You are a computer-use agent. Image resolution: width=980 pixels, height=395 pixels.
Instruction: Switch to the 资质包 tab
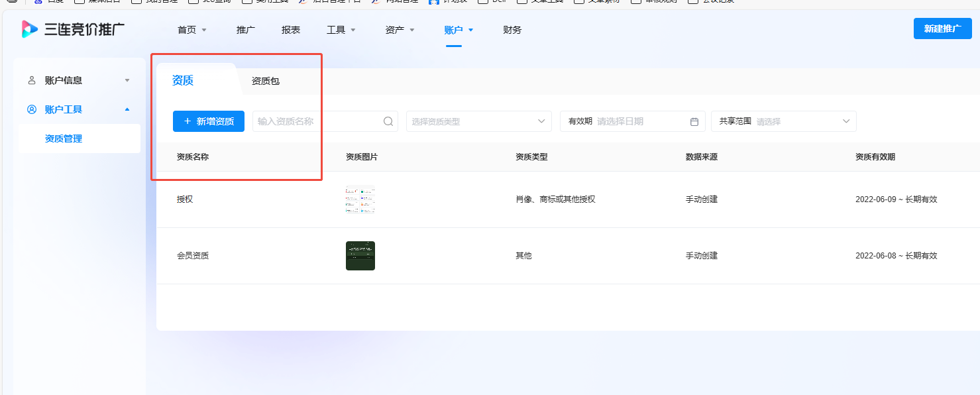coord(267,80)
